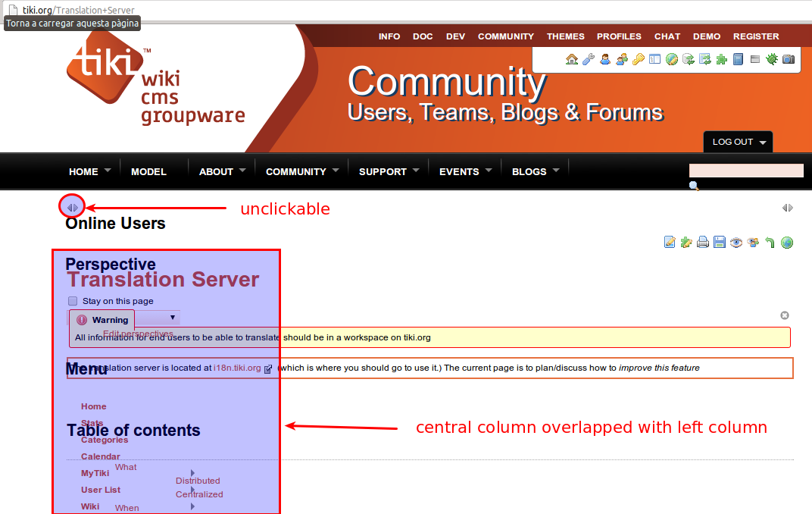Jump to Centralized in table of contents
This screenshot has height=514, width=812.
pyautogui.click(x=199, y=494)
